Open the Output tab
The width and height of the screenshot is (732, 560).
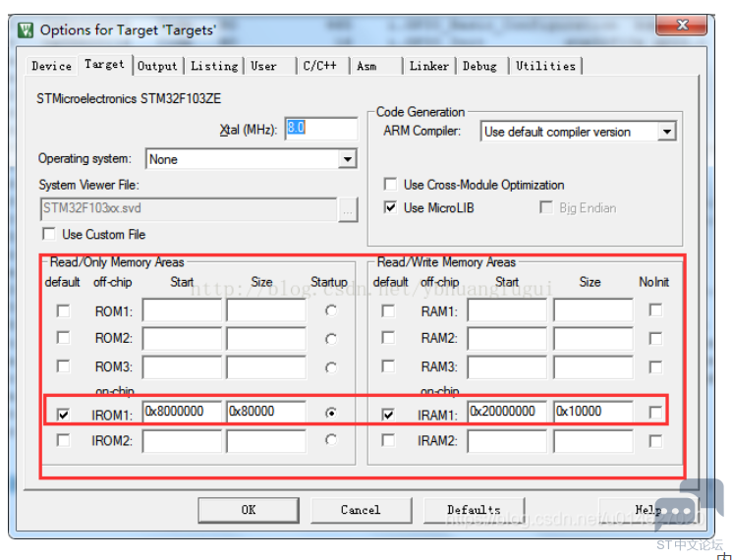157,66
